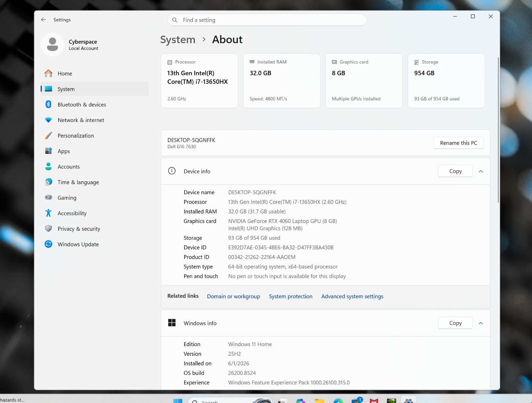
Task: Click the Device ID value E392D7AE-0345-4BE6-8A32-D47FF3BA430B
Action: (281, 247)
